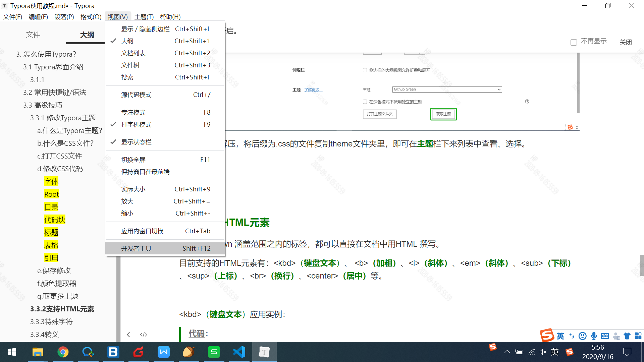
Task: Click the volume muted tray icon
Action: [543, 352]
